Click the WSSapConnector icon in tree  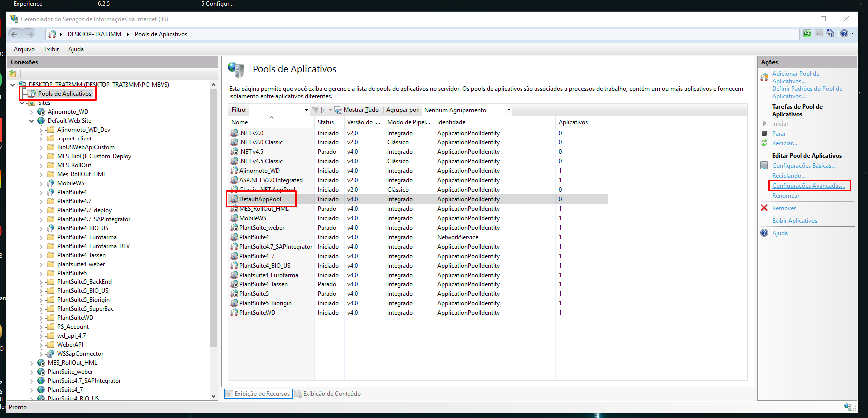pos(51,353)
